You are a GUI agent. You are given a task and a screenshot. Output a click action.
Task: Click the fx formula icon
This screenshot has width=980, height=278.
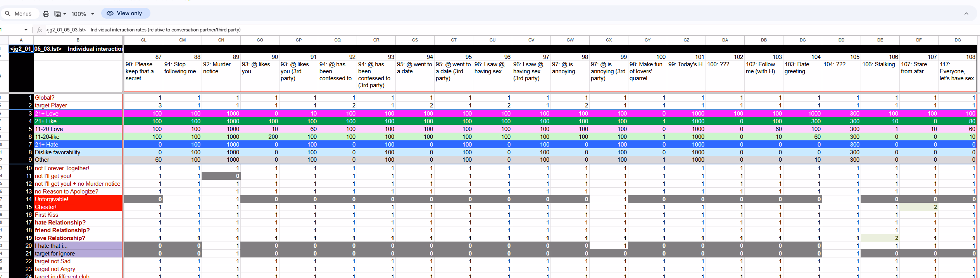pos(40,30)
